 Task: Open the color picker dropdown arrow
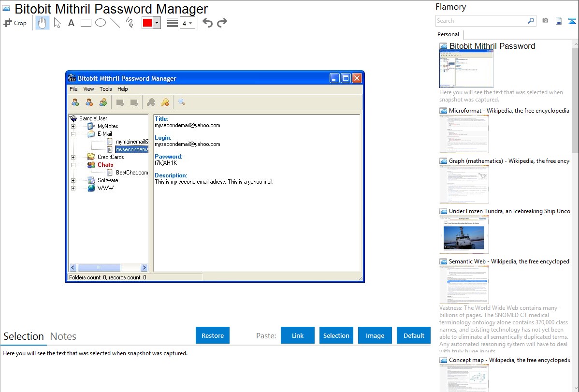(157, 23)
